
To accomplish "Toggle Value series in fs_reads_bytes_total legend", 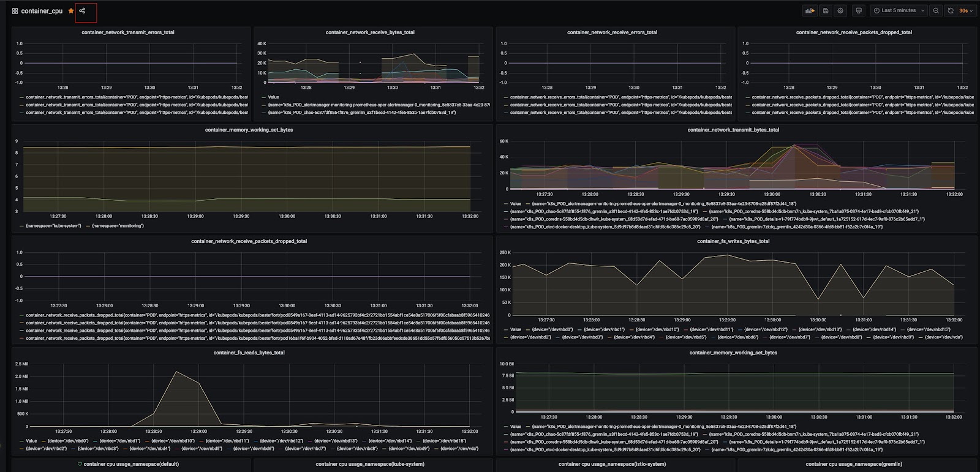I will click(x=31, y=441).
